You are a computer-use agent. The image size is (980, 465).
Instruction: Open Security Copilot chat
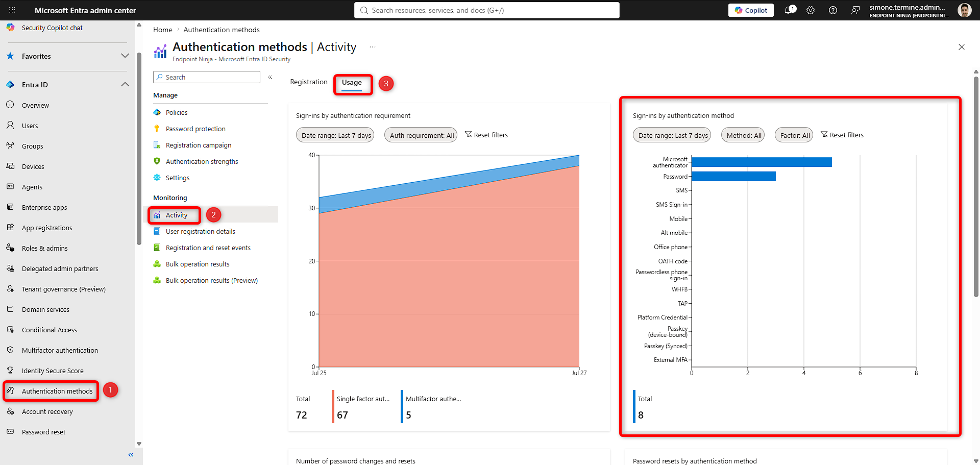coord(52,28)
